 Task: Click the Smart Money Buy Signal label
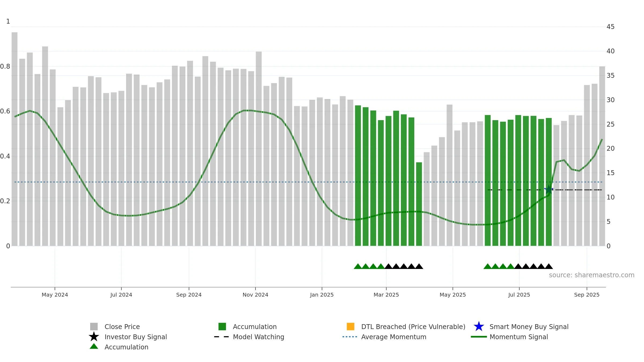click(529, 327)
